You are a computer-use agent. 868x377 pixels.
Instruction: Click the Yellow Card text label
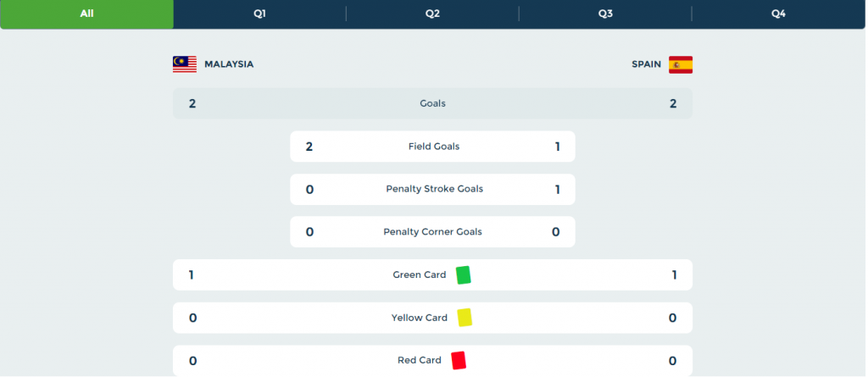pos(419,318)
